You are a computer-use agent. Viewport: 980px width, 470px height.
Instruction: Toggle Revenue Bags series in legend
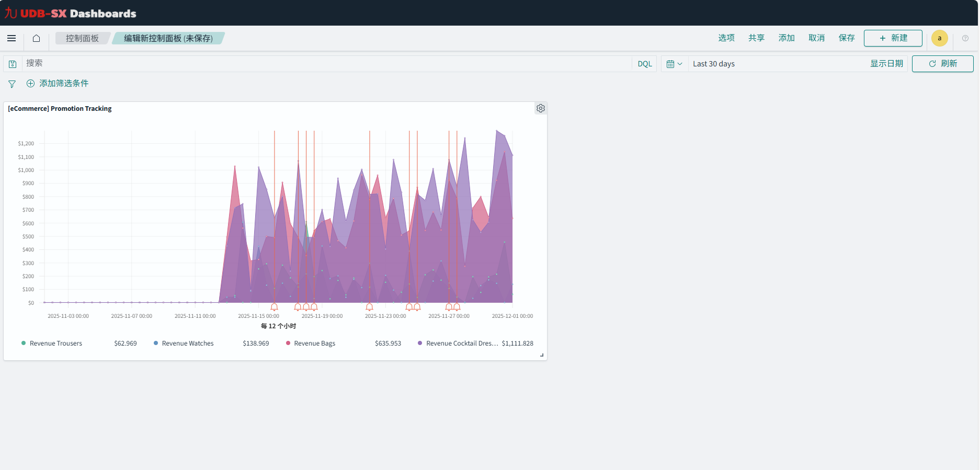click(x=314, y=343)
